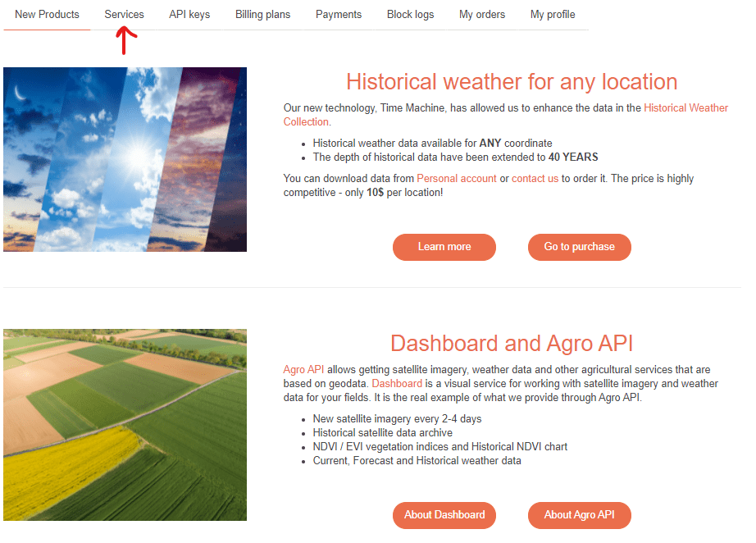Switch to the Services tab

click(x=124, y=15)
